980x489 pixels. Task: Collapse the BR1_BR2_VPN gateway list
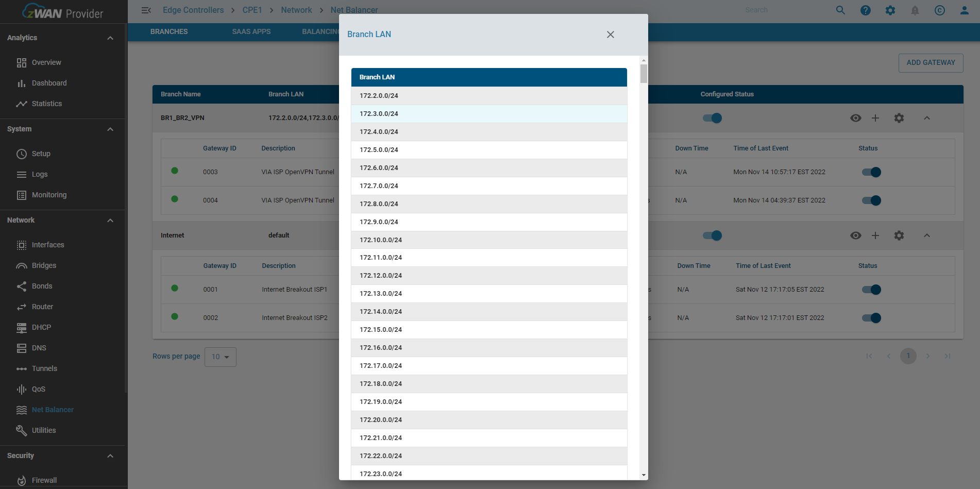click(926, 118)
